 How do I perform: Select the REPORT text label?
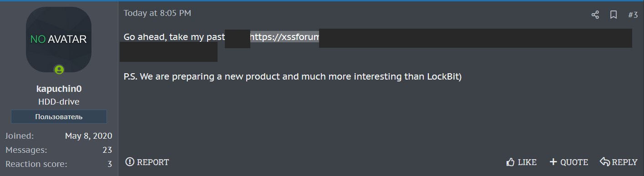[153, 162]
